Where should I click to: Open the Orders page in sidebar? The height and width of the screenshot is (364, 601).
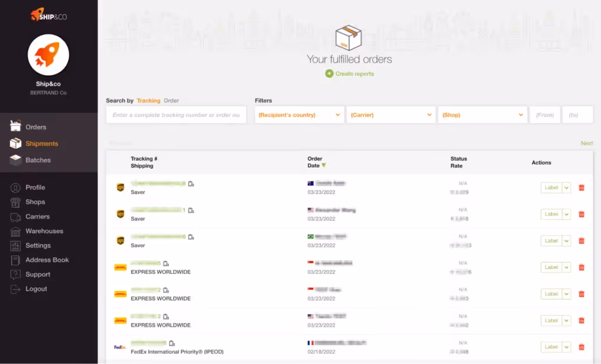tap(36, 127)
